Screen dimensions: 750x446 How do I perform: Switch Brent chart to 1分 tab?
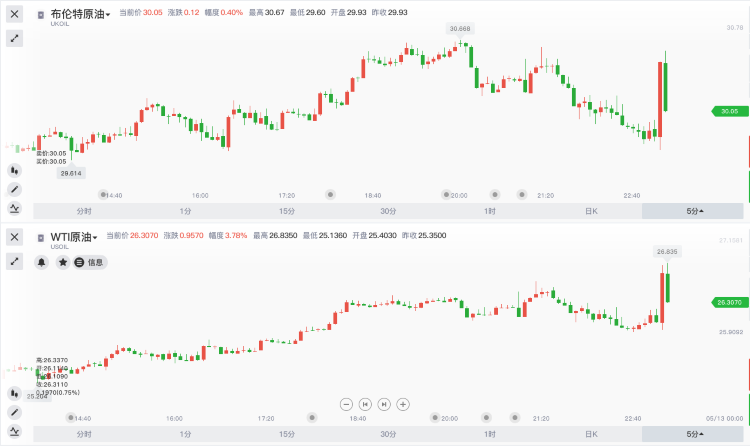[x=186, y=211]
